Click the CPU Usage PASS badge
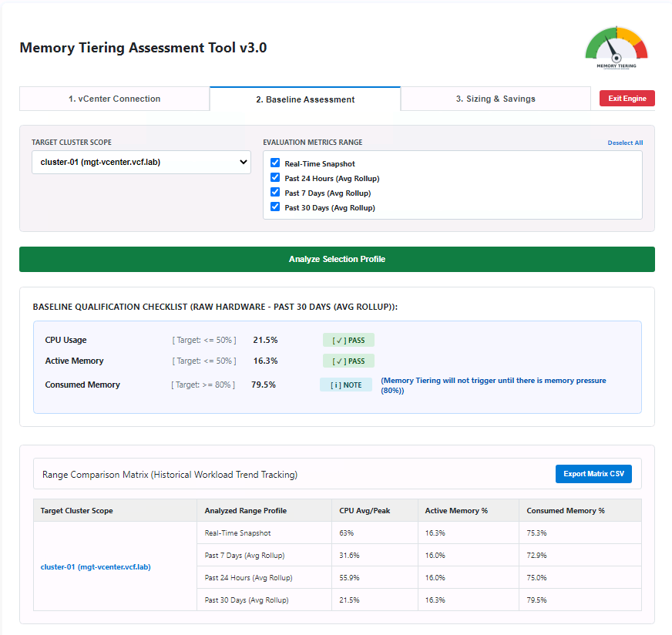 coord(348,340)
